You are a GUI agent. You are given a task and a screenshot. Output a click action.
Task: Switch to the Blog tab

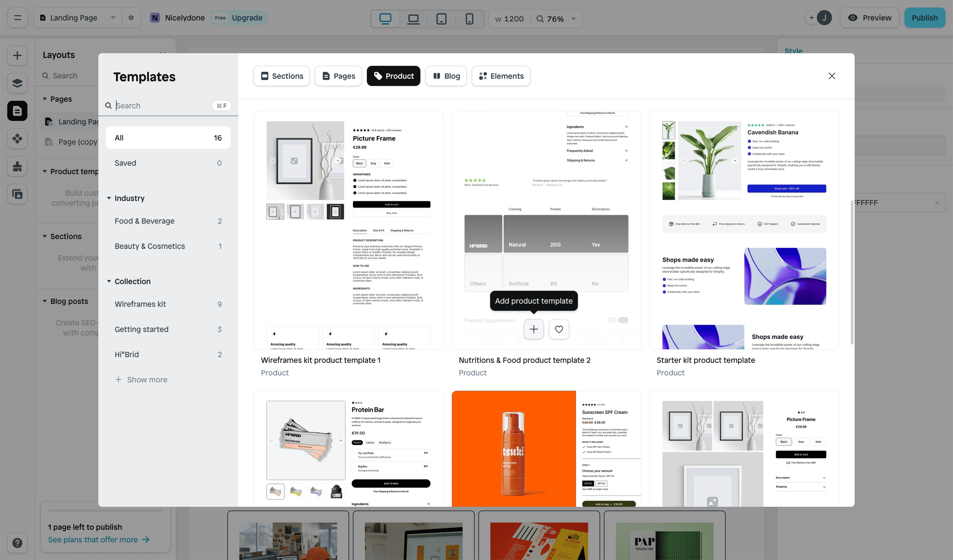[x=446, y=76]
